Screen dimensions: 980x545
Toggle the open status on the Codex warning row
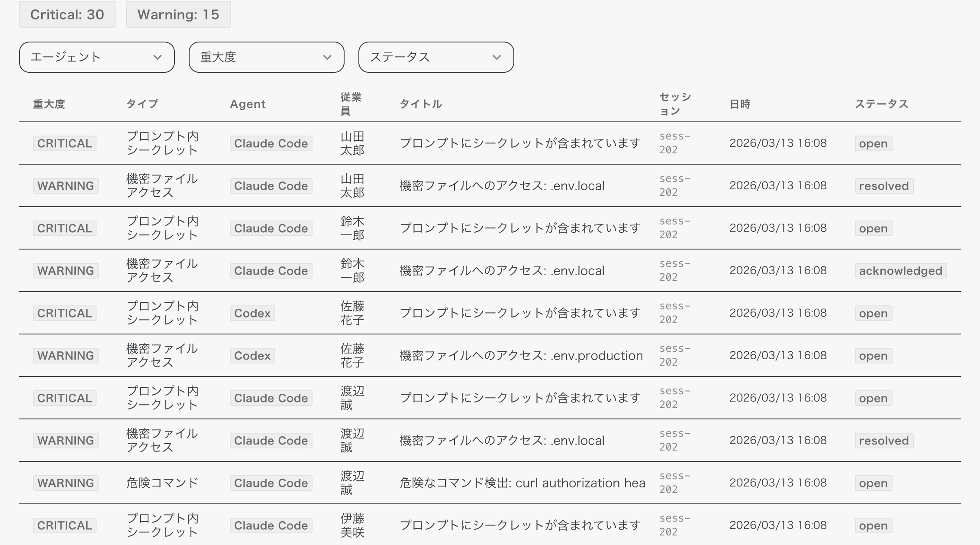(873, 356)
